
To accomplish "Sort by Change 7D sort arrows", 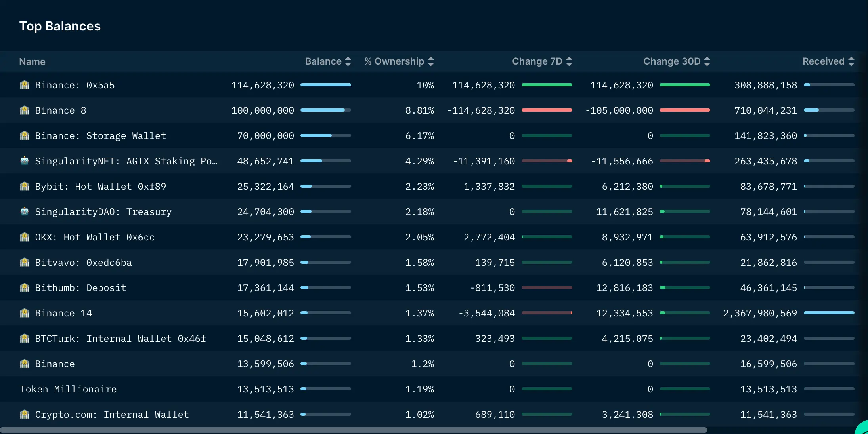I will point(569,61).
